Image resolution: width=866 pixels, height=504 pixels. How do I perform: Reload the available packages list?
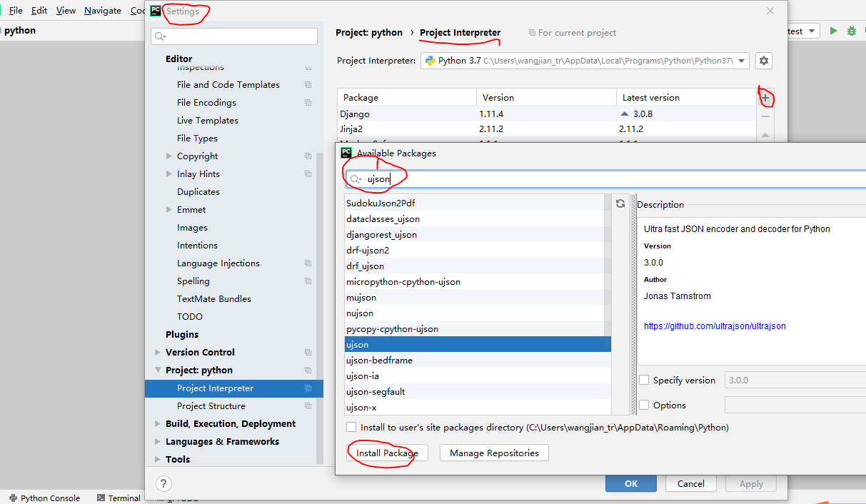coord(620,203)
